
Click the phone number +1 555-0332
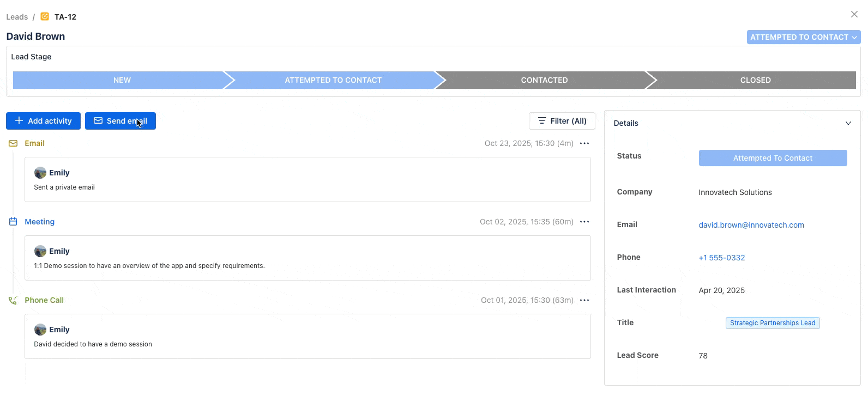721,258
